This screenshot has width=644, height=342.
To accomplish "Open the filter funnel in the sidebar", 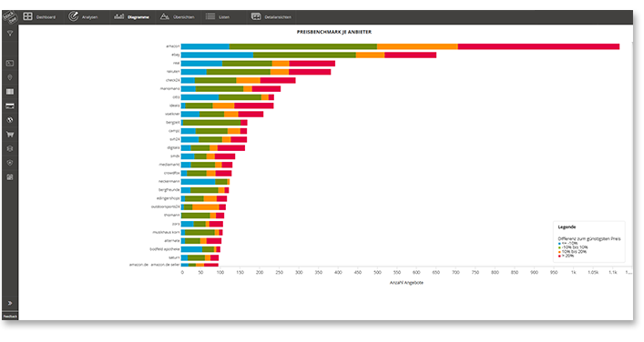I will (x=10, y=34).
